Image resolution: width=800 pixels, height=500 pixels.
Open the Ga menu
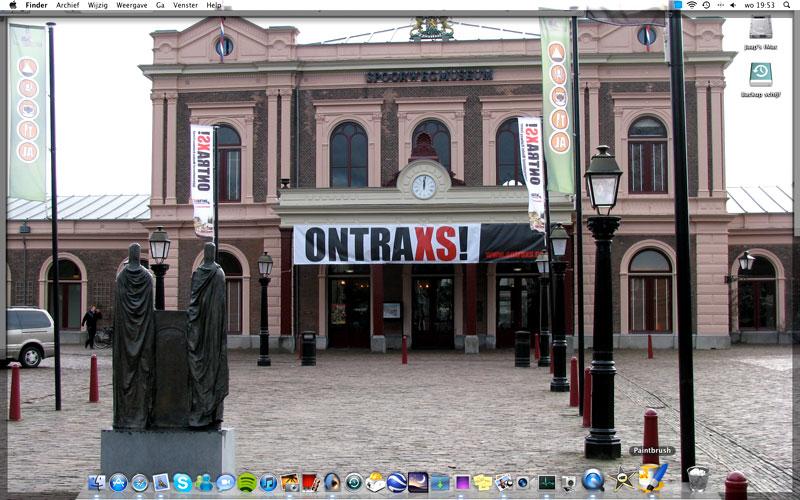click(x=160, y=5)
